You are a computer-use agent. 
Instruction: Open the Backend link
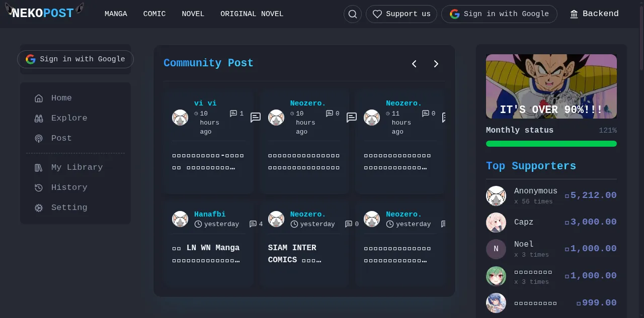point(594,14)
